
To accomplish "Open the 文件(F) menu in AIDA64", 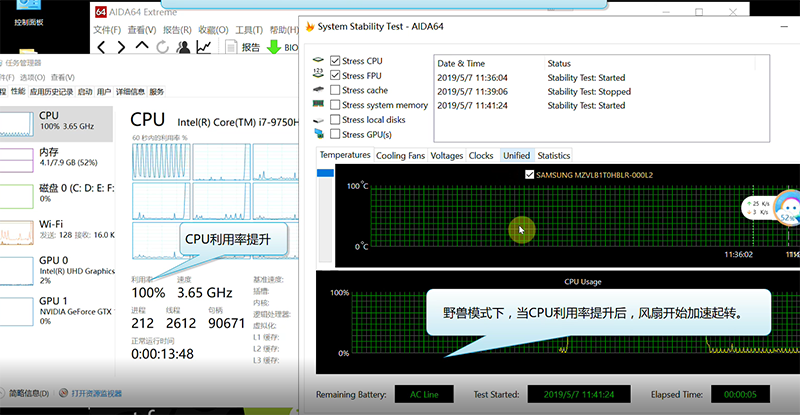I will point(107,30).
